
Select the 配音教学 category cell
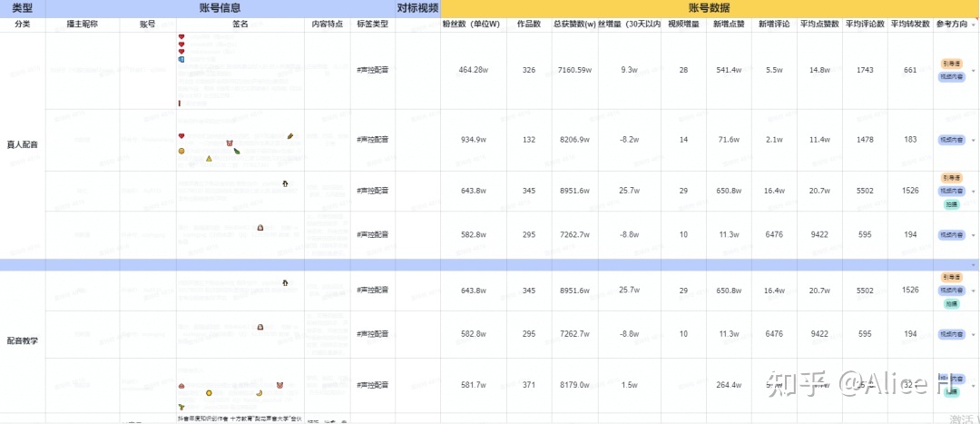click(x=22, y=341)
